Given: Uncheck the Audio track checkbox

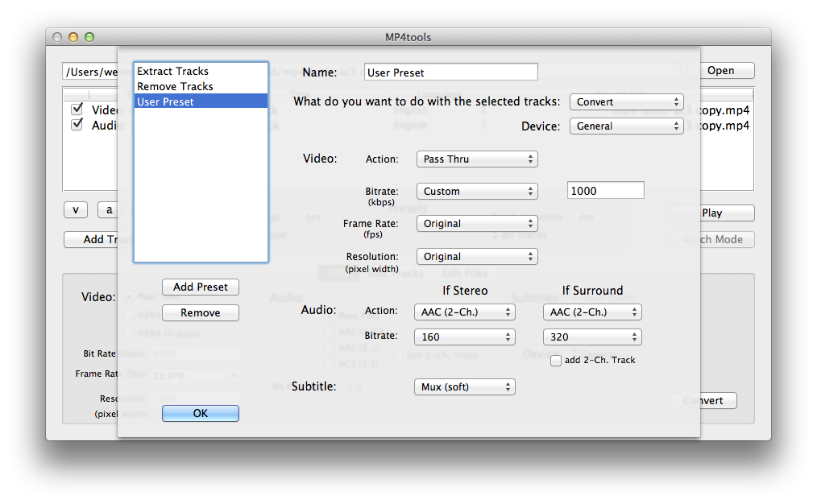Looking at the screenshot, I should 77,125.
